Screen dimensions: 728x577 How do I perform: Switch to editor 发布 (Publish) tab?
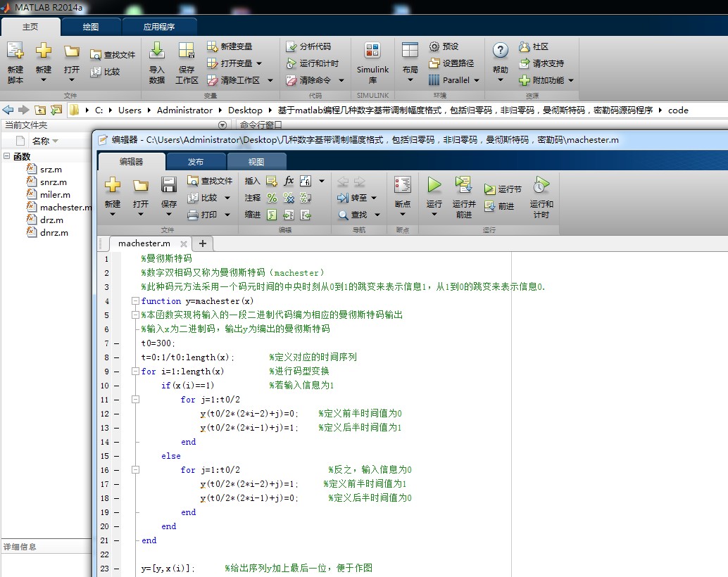196,162
